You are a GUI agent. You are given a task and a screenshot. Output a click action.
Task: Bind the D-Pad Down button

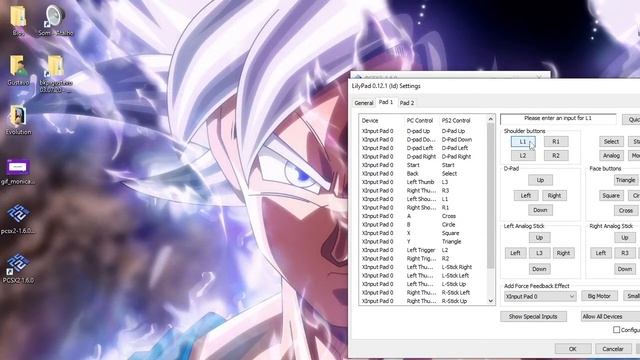click(x=540, y=210)
